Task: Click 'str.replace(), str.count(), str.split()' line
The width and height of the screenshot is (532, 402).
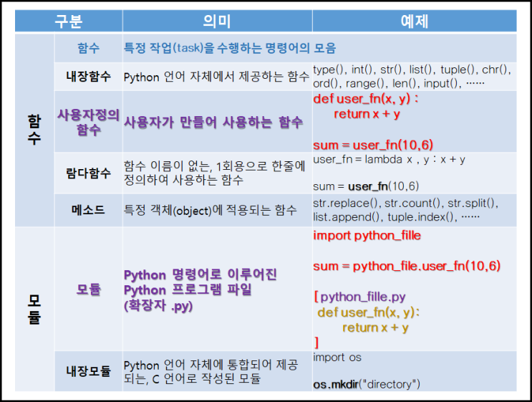Action: [x=406, y=203]
